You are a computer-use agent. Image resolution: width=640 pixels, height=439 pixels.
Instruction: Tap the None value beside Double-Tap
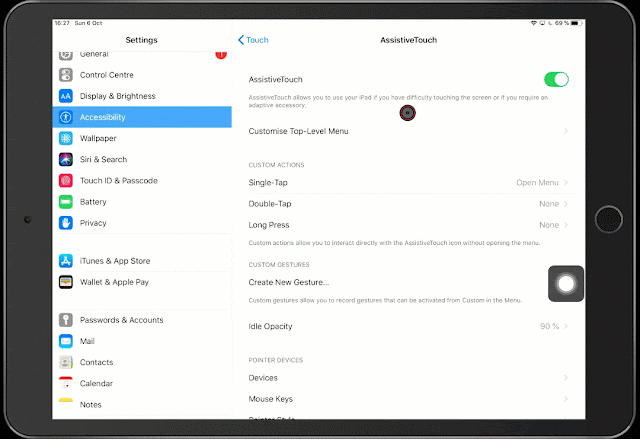coord(549,204)
